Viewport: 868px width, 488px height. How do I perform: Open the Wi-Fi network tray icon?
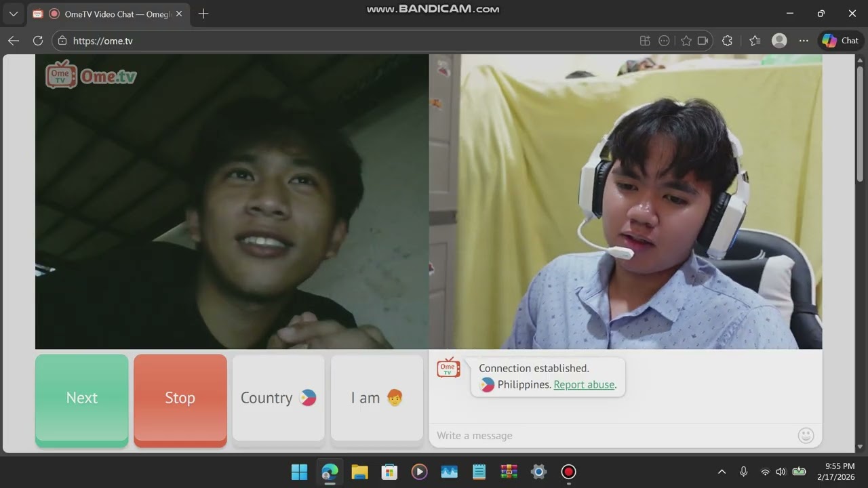[765, 472]
